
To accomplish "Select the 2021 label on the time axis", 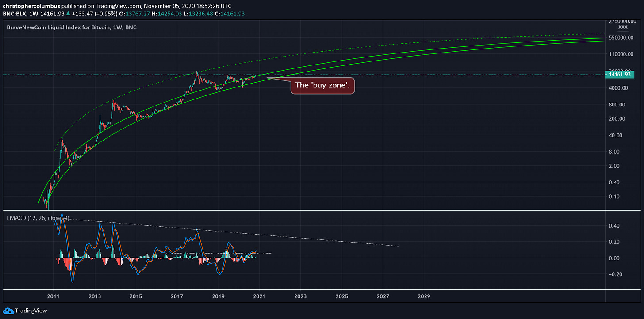I will pyautogui.click(x=259, y=296).
